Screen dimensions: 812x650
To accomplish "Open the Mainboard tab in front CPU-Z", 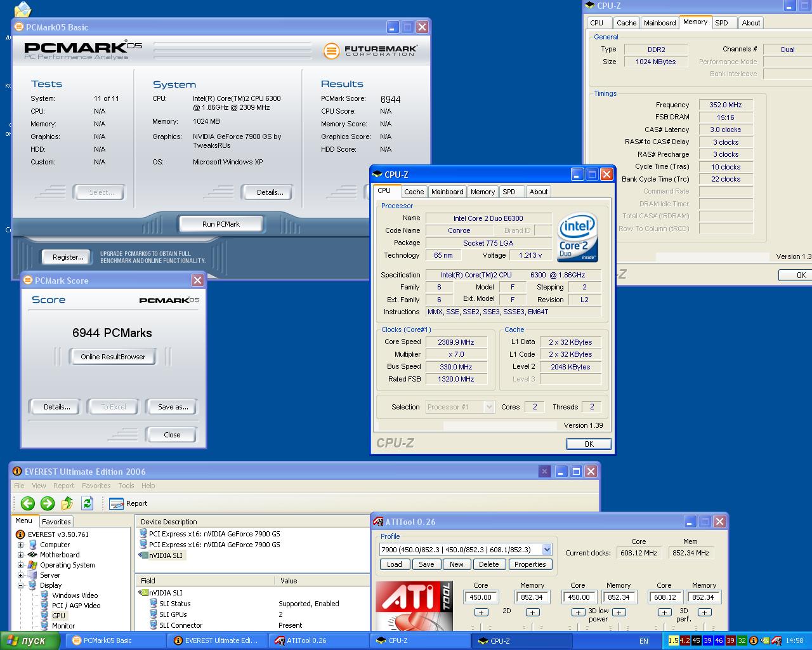I will tap(447, 192).
